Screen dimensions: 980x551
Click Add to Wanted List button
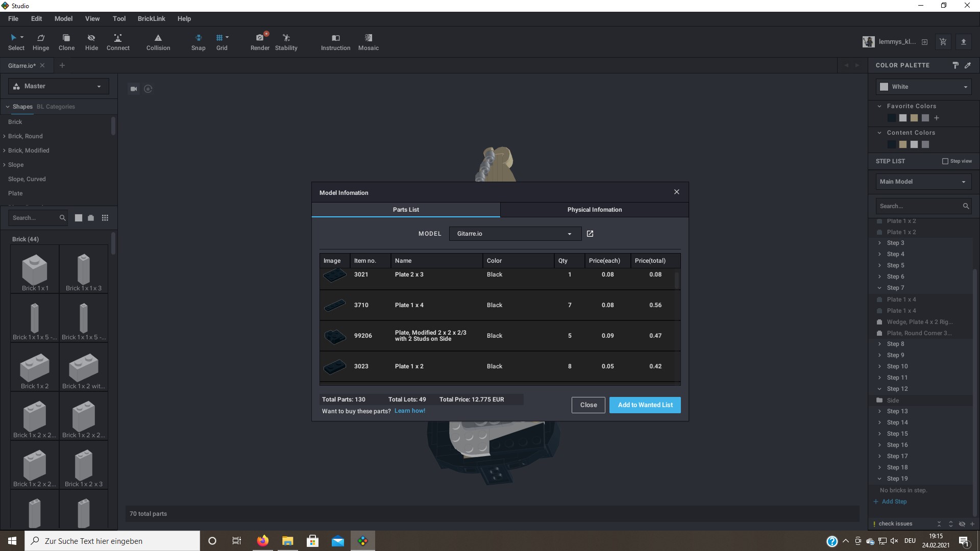[x=645, y=405]
